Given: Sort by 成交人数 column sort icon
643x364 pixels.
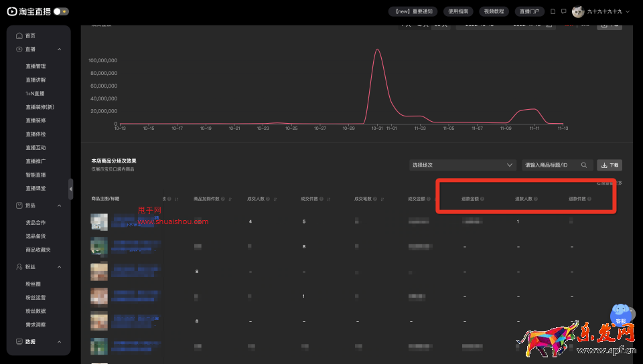Looking at the screenshot, I should point(275,199).
